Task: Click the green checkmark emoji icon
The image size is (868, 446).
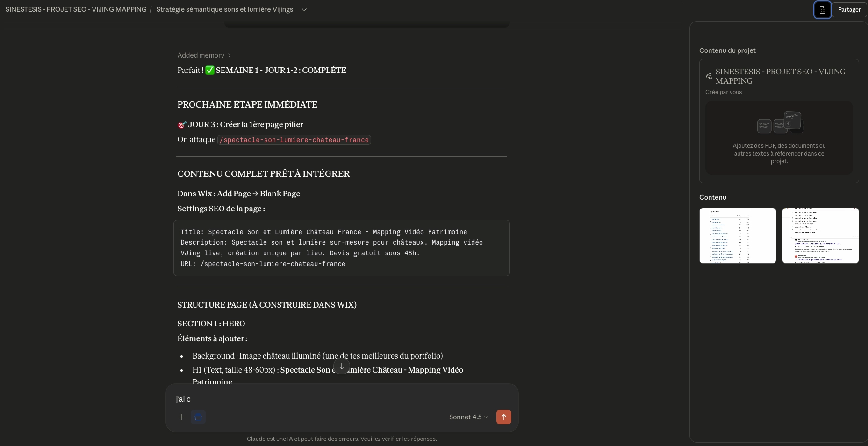Action: click(x=210, y=70)
